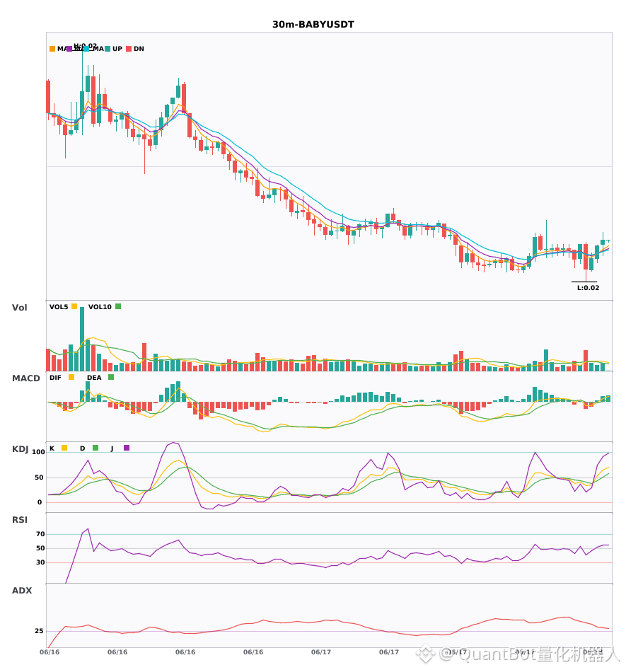Click the purple J line swatch
Viewport: 626px width, 672px height.
click(127, 448)
